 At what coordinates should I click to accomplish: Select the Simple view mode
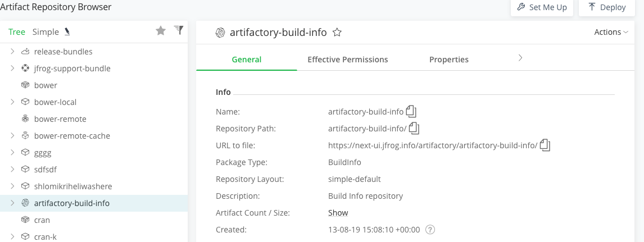pyautogui.click(x=46, y=32)
